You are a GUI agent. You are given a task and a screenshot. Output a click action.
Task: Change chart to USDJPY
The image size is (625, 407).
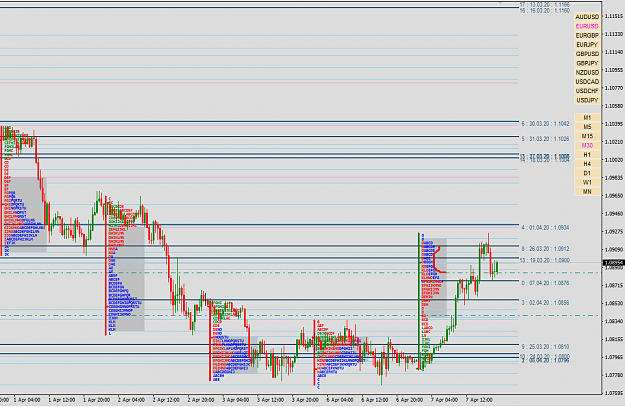[587, 100]
